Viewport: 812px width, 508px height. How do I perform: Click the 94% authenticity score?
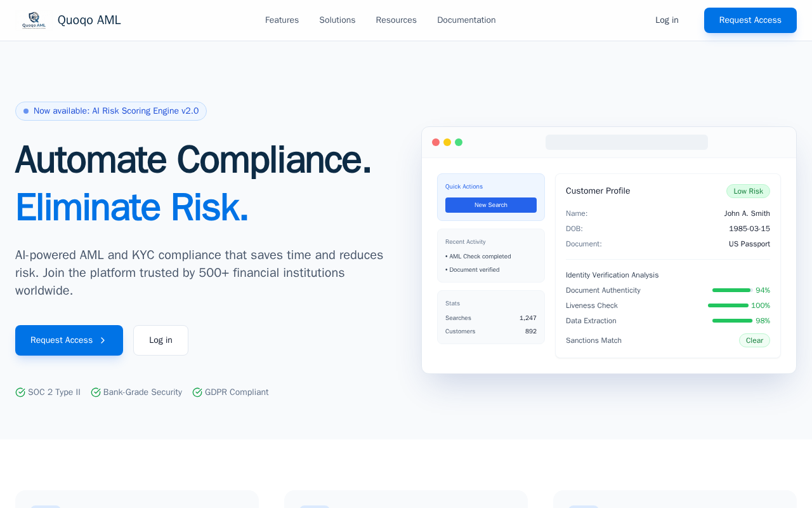tap(763, 290)
